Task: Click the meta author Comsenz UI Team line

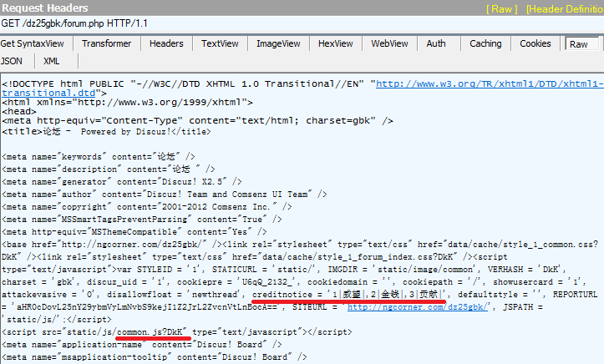Action: tap(165, 195)
